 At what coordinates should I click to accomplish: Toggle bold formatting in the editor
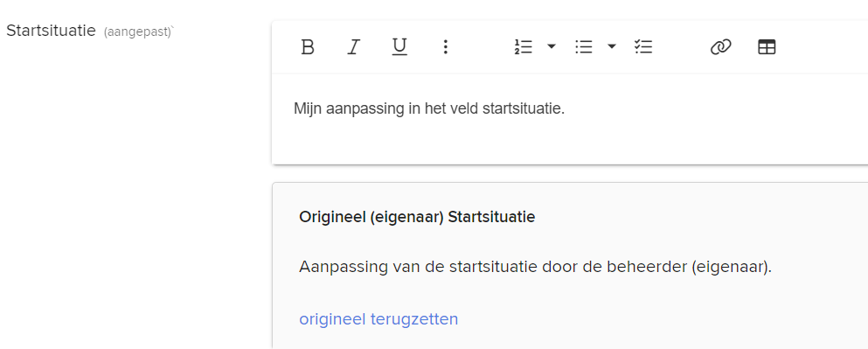pos(307,47)
